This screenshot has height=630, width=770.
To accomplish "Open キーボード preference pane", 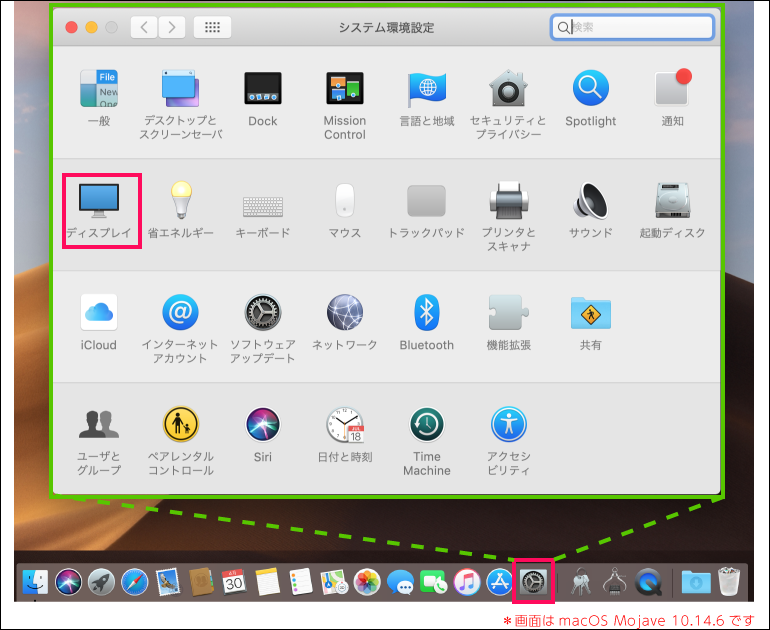I will (x=263, y=216).
